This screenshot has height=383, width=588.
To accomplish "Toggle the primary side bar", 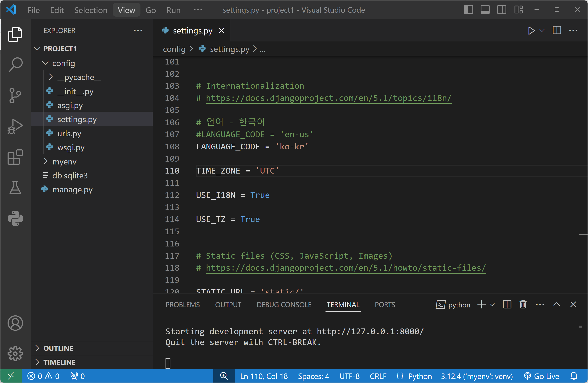I will pyautogui.click(x=468, y=10).
